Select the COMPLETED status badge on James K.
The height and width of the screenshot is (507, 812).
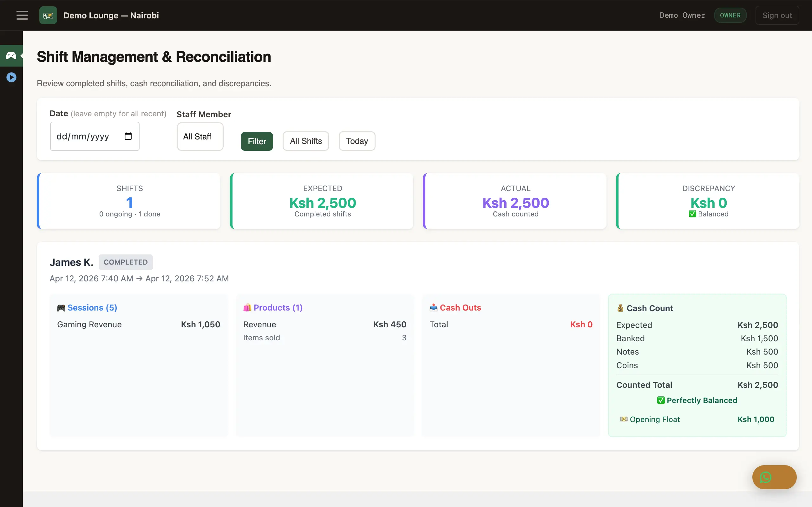pyautogui.click(x=126, y=262)
